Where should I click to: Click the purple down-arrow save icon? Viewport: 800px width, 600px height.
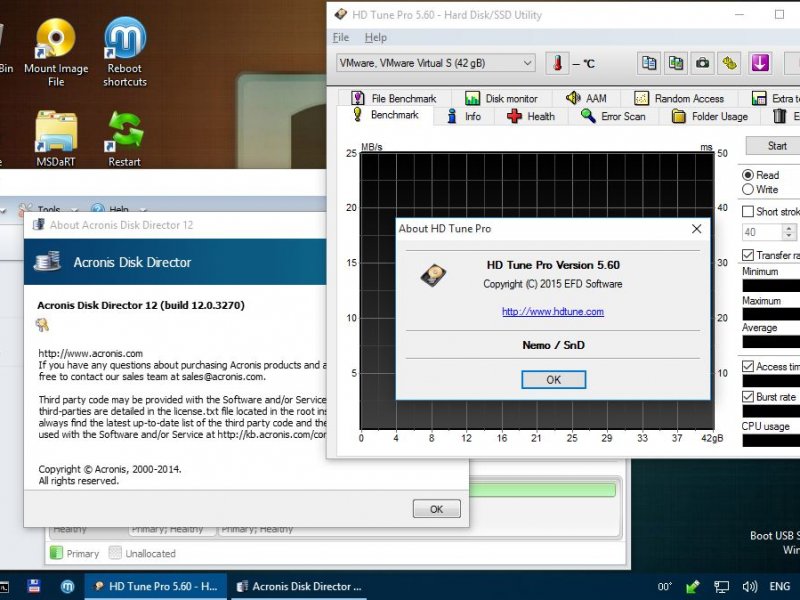point(760,63)
